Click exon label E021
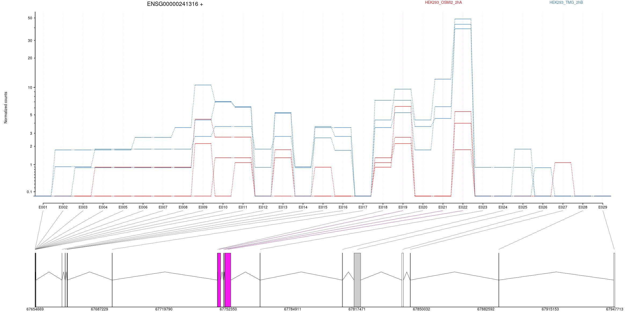644x322 pixels. pyautogui.click(x=443, y=207)
